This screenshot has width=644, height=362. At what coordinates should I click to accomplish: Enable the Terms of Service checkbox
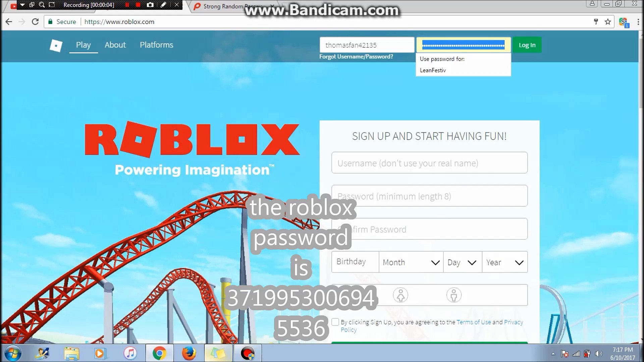tap(335, 322)
